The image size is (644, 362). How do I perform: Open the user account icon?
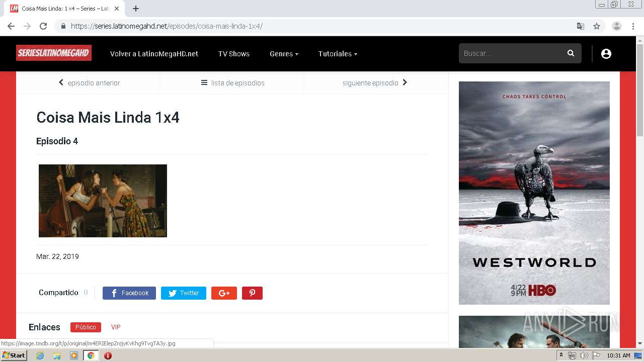(x=606, y=54)
